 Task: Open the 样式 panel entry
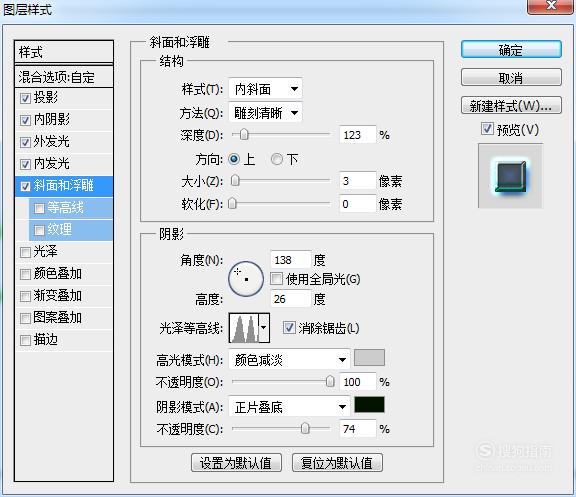pos(64,52)
